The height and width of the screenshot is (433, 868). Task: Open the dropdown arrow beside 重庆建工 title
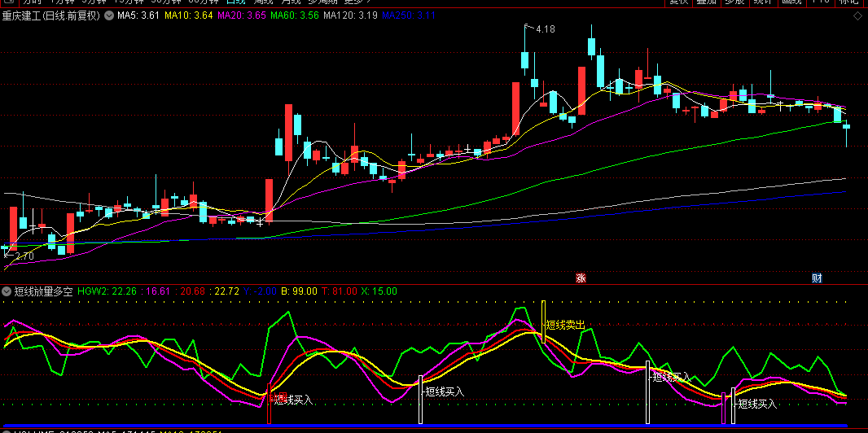pyautogui.click(x=108, y=16)
